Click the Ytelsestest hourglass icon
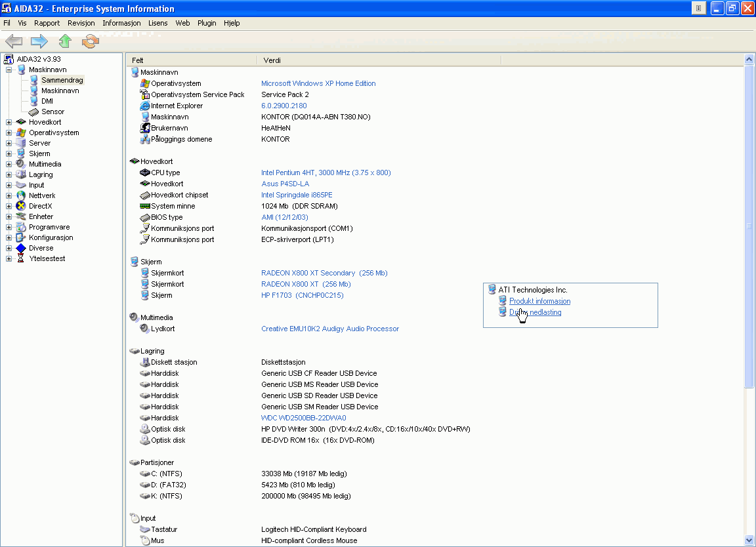 [21, 259]
